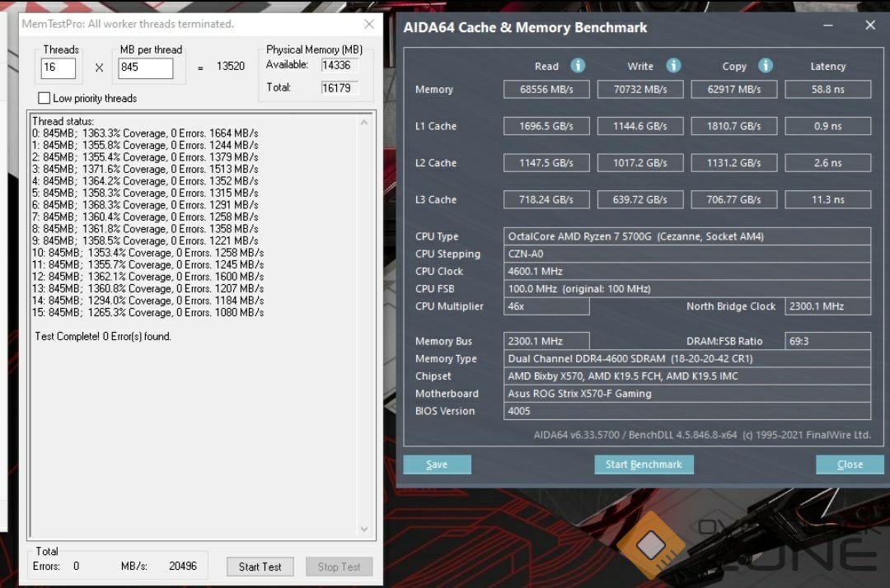Viewport: 890px width, 588px height.
Task: Click thread 7 status line 1258 MB/s
Action: (145, 217)
